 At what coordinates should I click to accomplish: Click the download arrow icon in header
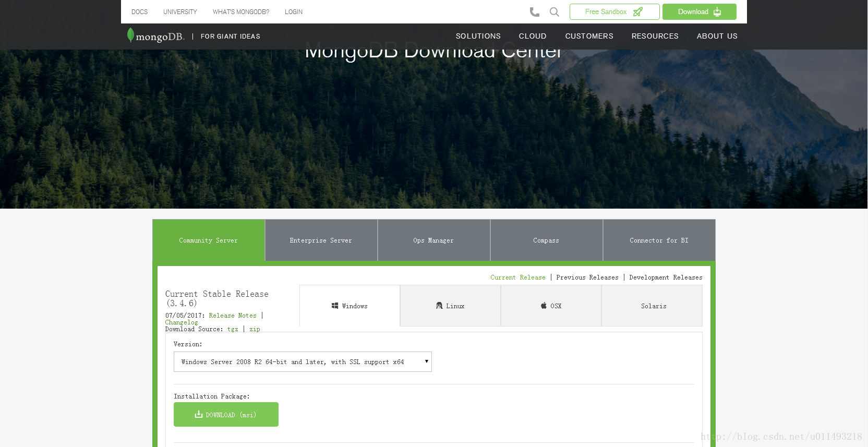[x=717, y=11]
